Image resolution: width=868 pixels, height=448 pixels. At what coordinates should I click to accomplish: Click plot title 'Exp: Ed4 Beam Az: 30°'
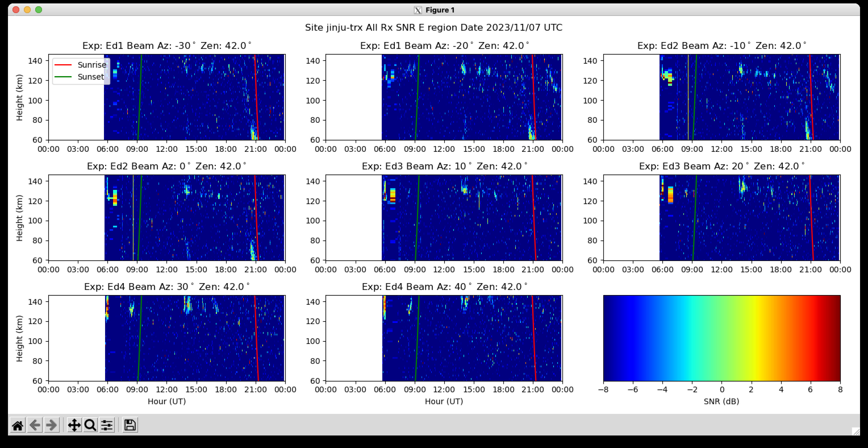click(167, 287)
